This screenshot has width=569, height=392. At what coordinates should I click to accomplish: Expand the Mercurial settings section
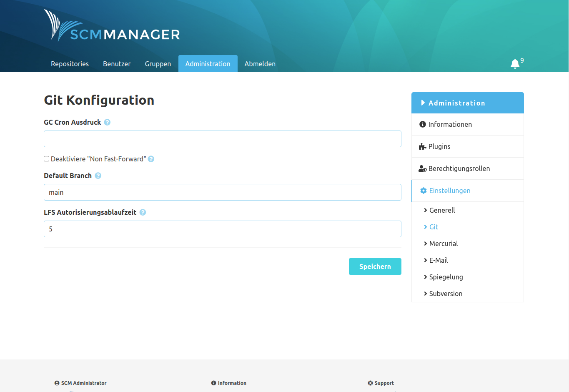[x=443, y=244]
